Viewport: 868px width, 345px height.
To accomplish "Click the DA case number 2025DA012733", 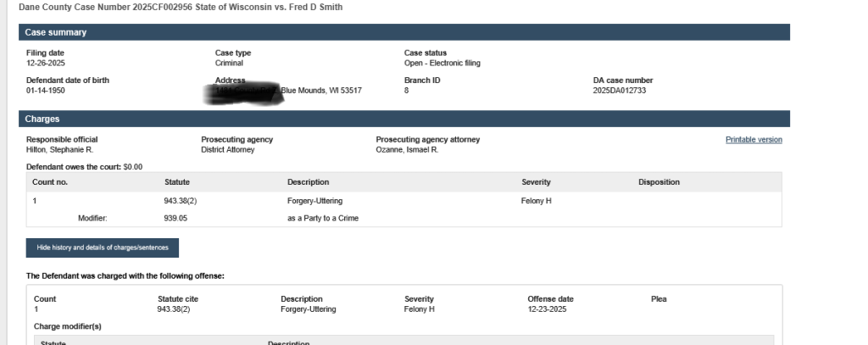I will coord(619,90).
